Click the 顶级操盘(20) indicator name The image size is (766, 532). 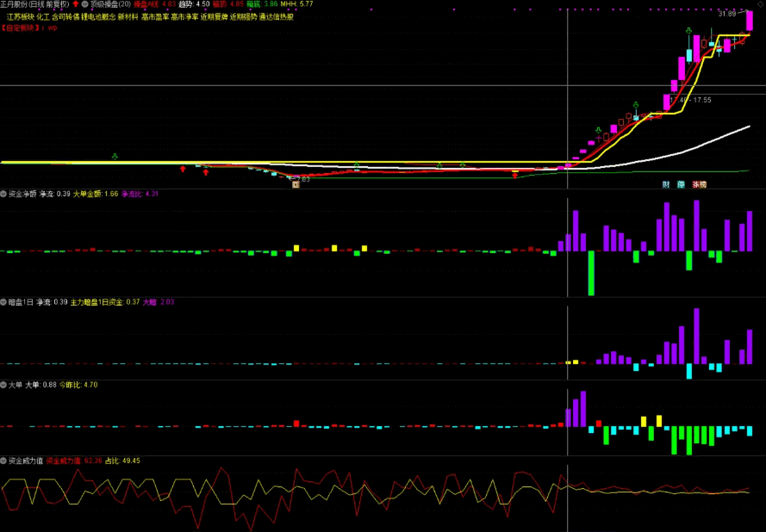point(110,4)
